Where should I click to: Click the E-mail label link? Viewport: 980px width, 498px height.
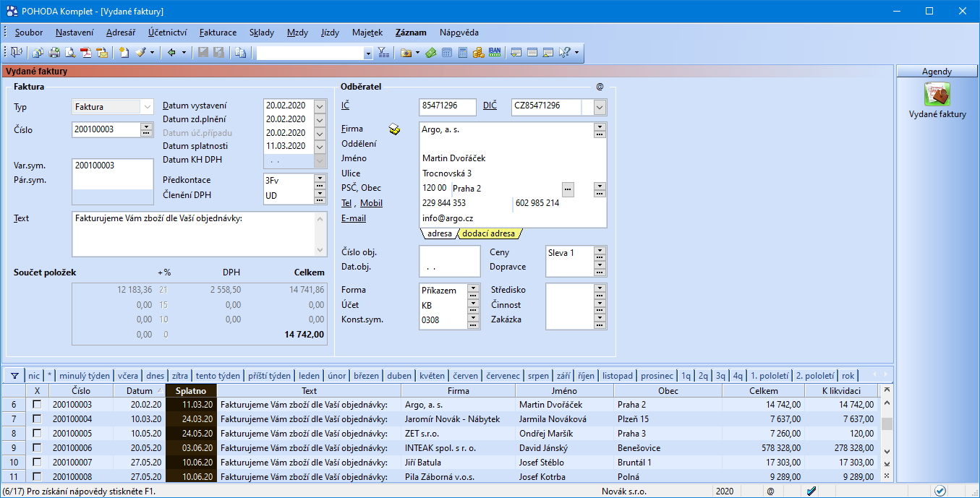click(354, 218)
